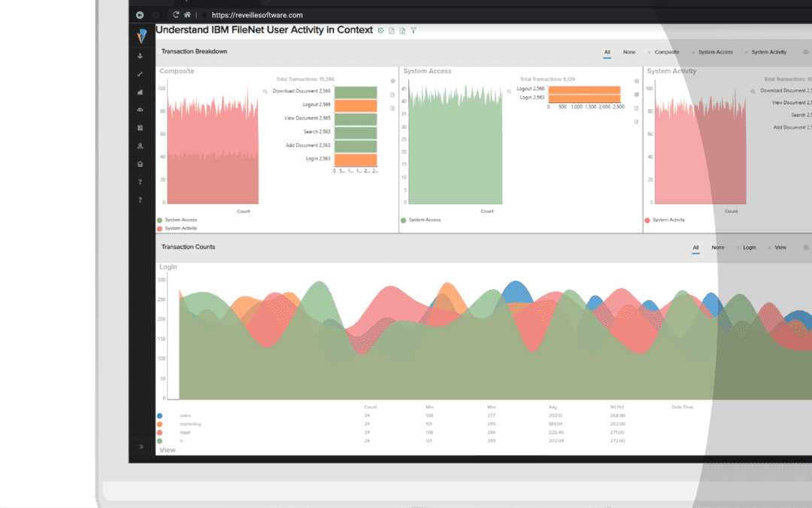812x508 pixels.
Task: Click the 90 Pct column header
Action: point(617,407)
